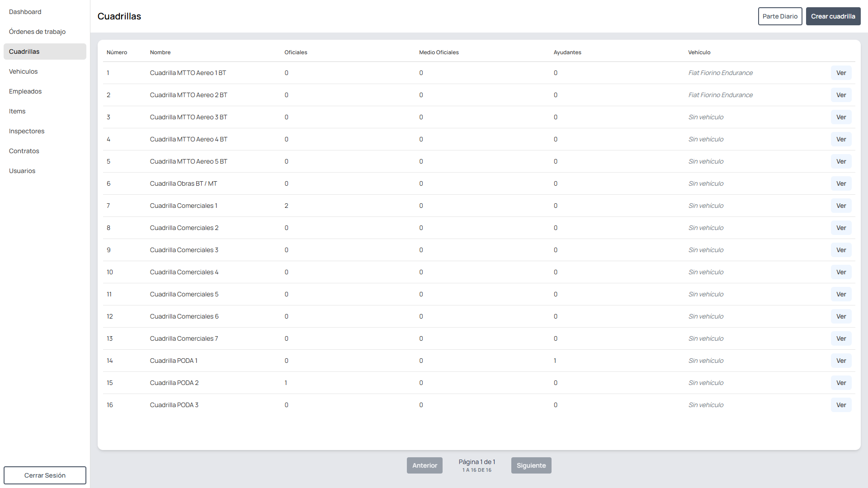Screen dimensions: 868x488
Task: Click the Siguiente pagination button
Action: 531,465
